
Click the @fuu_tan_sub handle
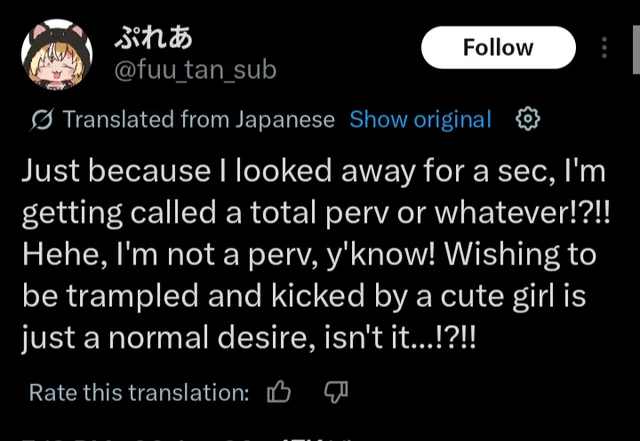pos(196,70)
